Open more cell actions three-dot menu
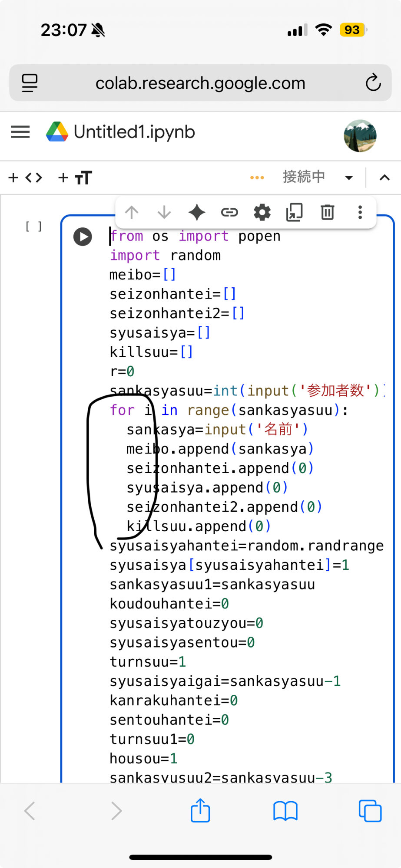 pos(360,213)
